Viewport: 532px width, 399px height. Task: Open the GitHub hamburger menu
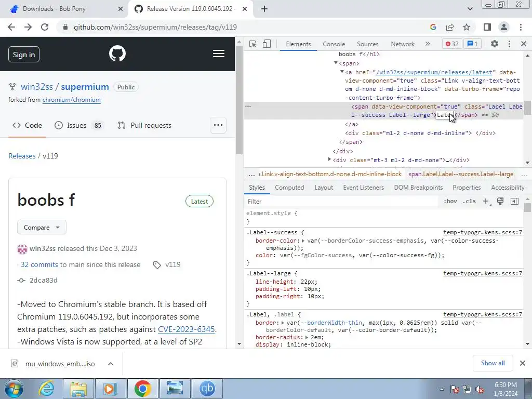click(219, 54)
